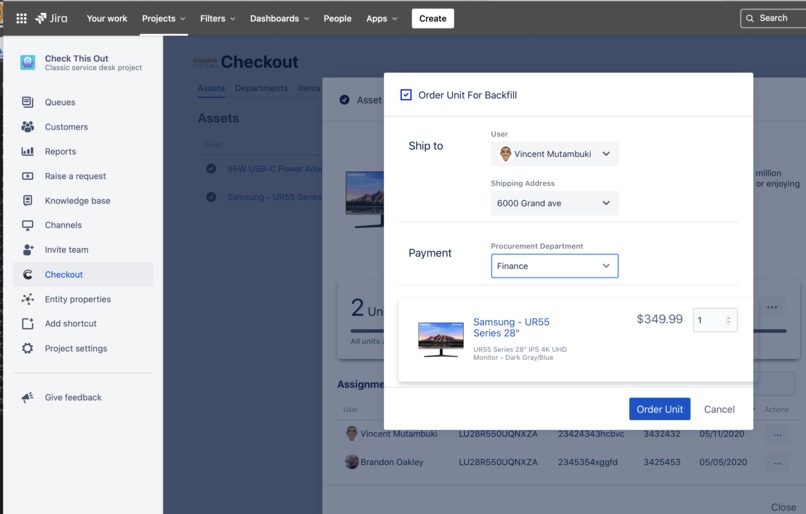Switch to the Assets tab
Screen dimensions: 806x514
coord(211,88)
